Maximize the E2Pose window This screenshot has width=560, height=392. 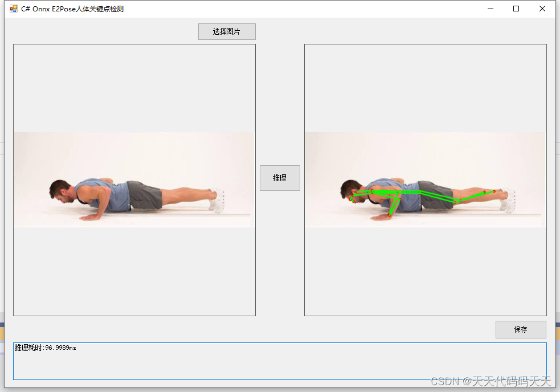click(x=516, y=9)
